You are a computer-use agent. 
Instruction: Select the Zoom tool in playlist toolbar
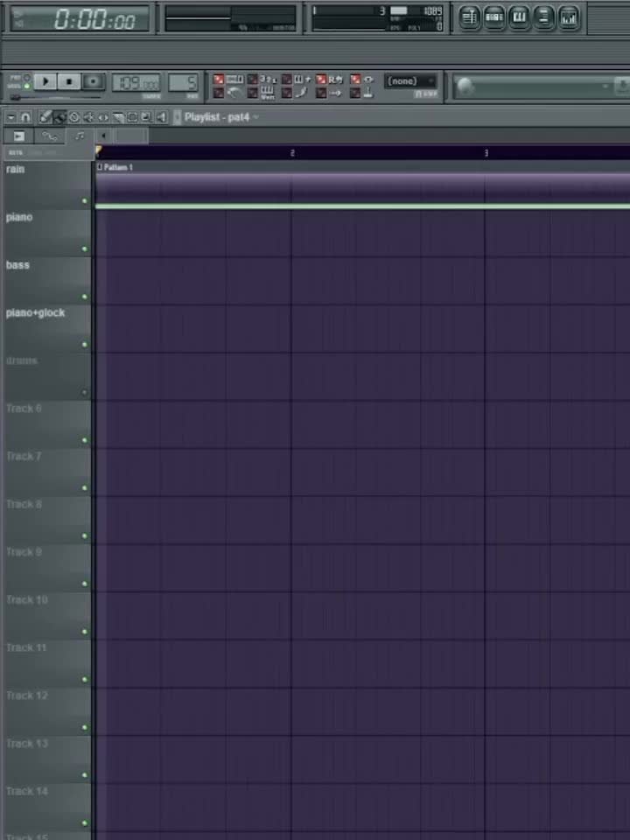(146, 116)
